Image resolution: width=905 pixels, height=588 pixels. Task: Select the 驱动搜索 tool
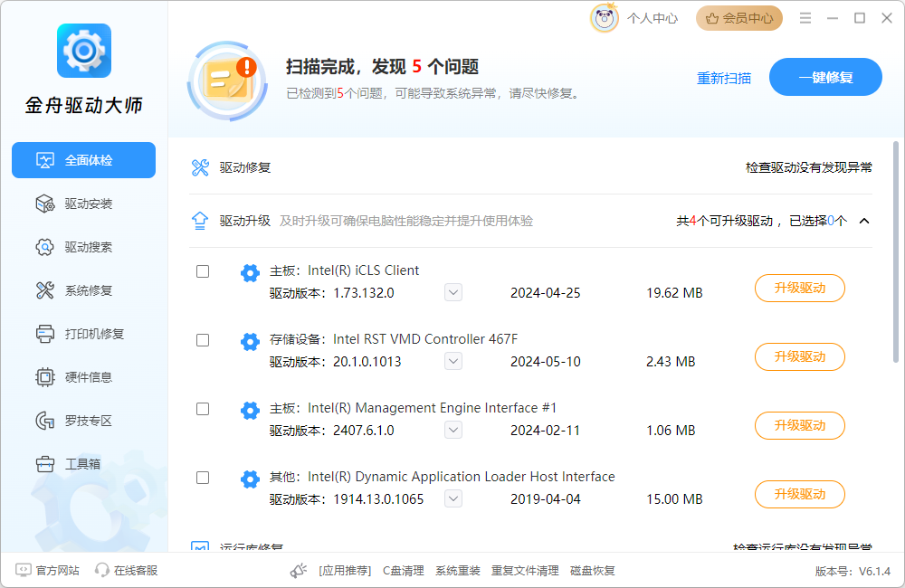83,247
